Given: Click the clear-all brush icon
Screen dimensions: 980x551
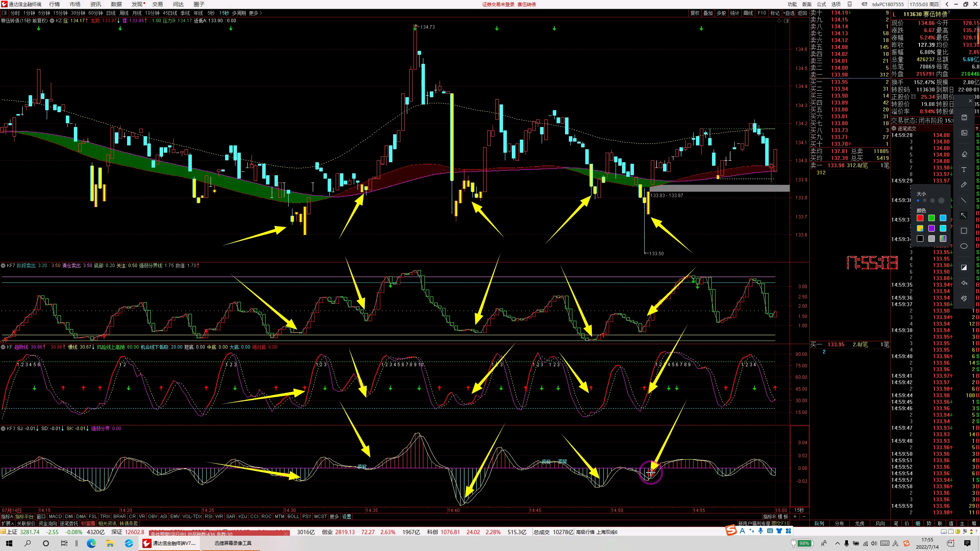Looking at the screenshot, I should pyautogui.click(x=964, y=298).
